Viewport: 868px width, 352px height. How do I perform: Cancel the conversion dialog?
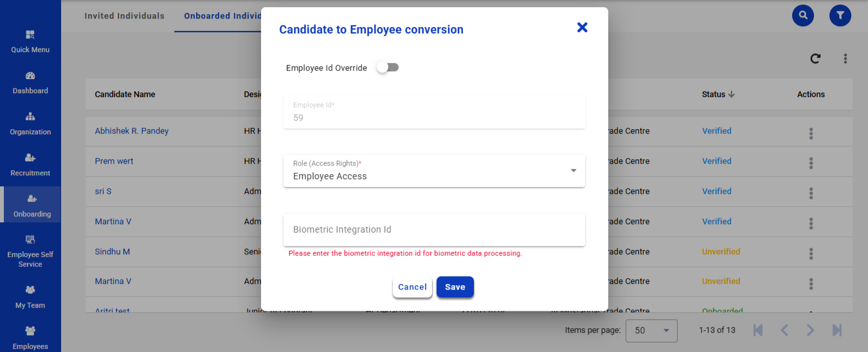pyautogui.click(x=412, y=287)
